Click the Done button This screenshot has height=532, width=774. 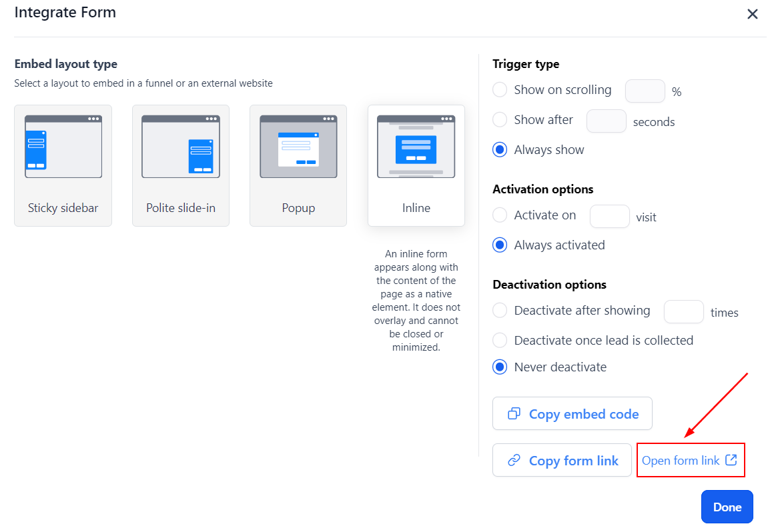tap(727, 507)
